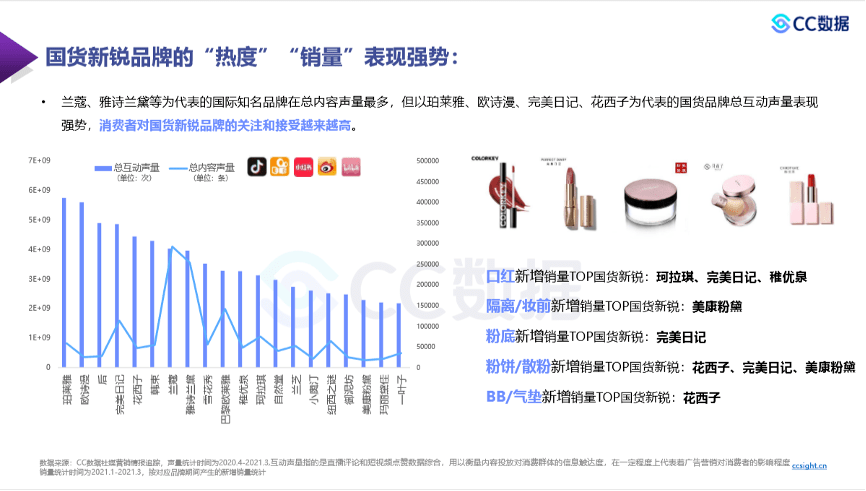
Task: Click the pink Bilibili platform icon
Action: [351, 167]
